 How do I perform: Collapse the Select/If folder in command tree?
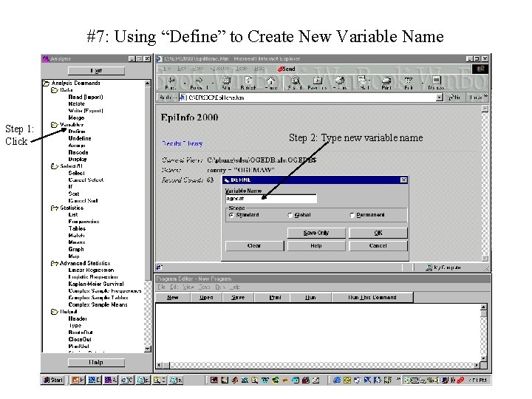tap(54, 166)
